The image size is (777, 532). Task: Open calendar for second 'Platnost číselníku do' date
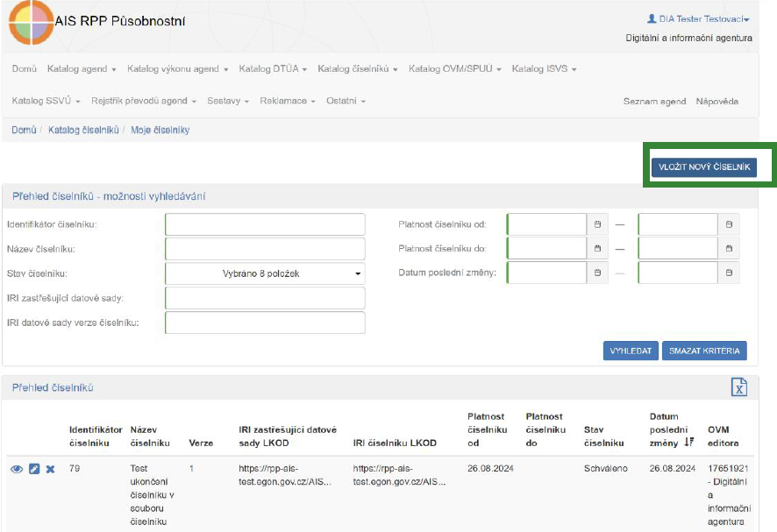[x=728, y=249]
